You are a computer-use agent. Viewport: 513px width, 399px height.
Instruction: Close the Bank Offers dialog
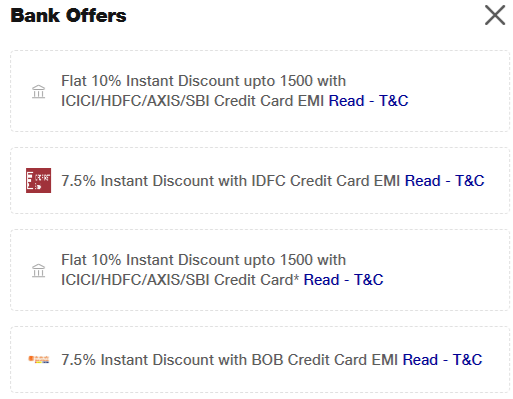coord(495,15)
